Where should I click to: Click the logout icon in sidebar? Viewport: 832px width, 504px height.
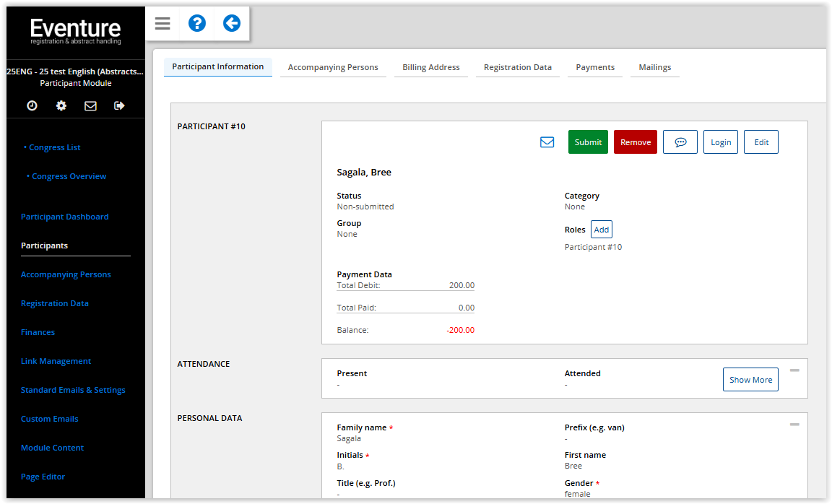click(x=119, y=105)
